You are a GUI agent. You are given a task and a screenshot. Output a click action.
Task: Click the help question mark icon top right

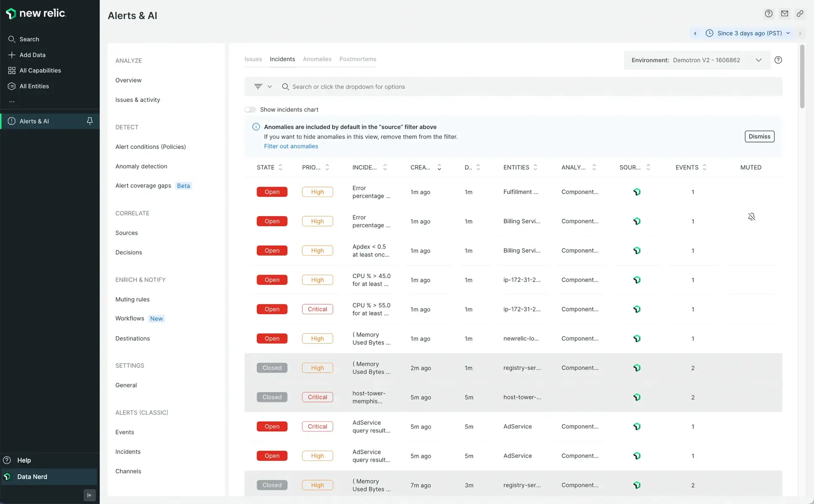pyautogui.click(x=769, y=13)
